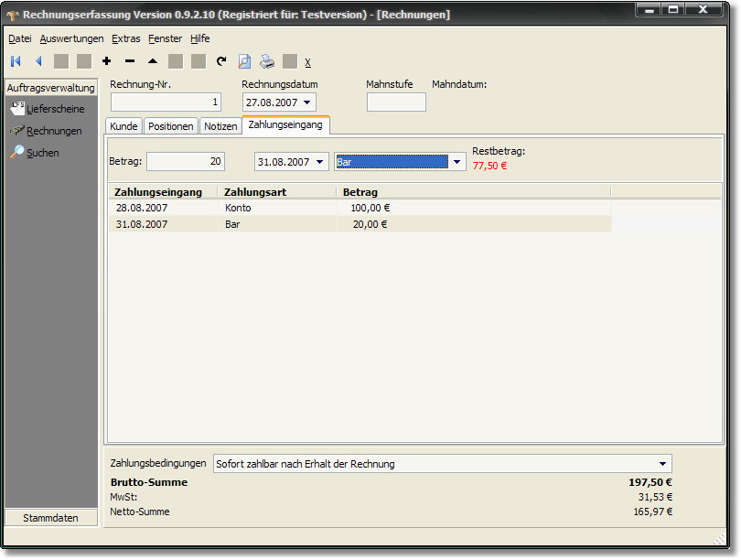Open the Fenster menu
Image resolution: width=741 pixels, height=560 pixels.
(165, 38)
